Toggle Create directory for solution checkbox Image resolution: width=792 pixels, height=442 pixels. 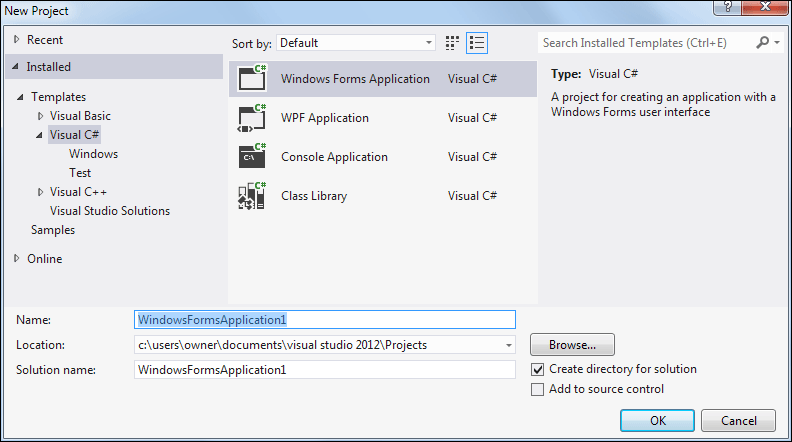click(x=537, y=369)
